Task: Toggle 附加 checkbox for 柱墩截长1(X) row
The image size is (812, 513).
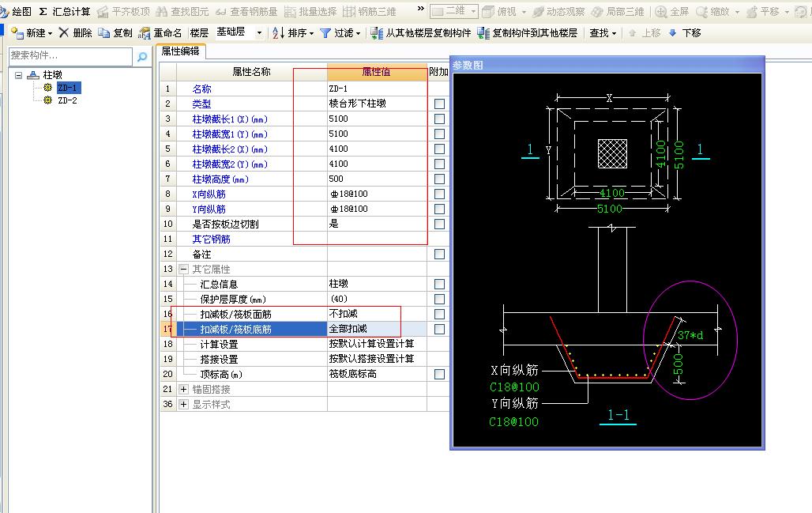Action: tap(439, 119)
